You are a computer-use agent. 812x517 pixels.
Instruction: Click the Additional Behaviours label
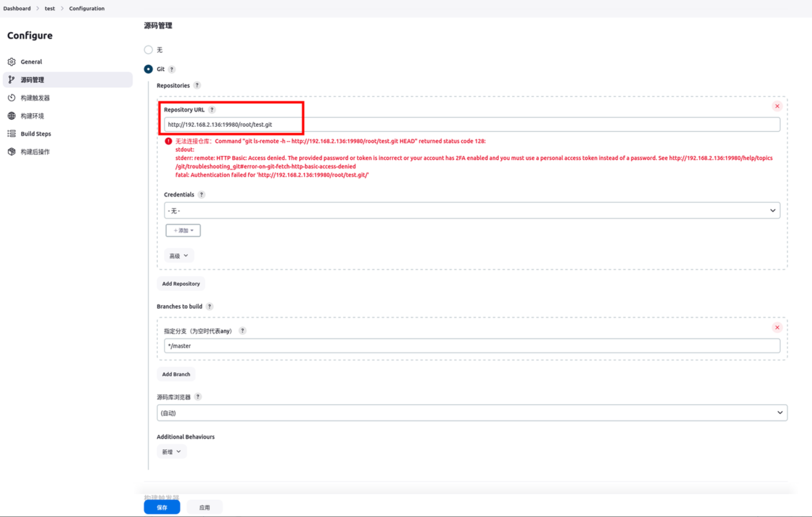(x=185, y=437)
